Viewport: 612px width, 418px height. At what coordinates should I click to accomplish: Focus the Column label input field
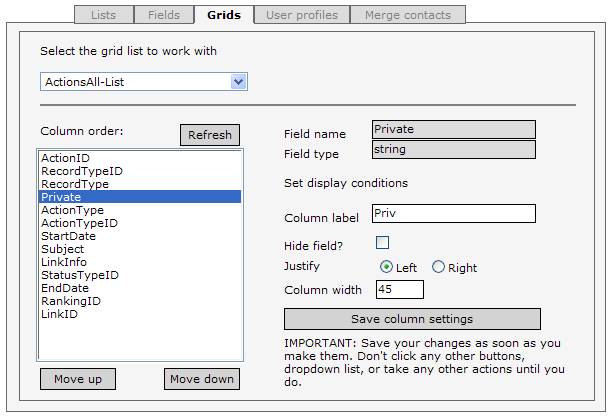click(454, 213)
